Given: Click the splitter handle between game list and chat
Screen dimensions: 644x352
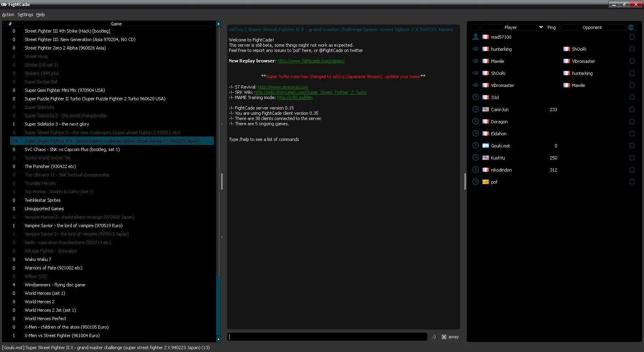Looking at the screenshot, I should pyautogui.click(x=222, y=181).
